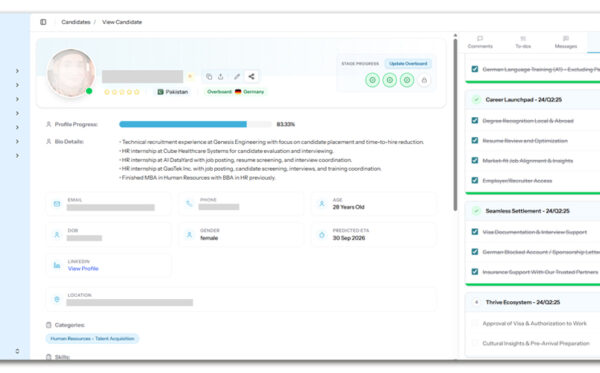Viewport: 600px width, 373px height.
Task: Click the icon at the left sidebar bottom
Action: tap(17, 351)
